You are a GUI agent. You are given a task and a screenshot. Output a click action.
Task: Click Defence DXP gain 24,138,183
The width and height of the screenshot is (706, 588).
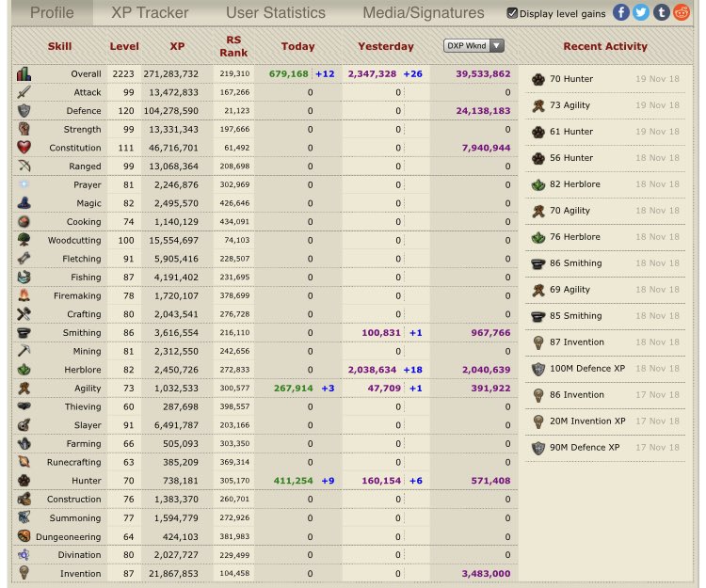(x=483, y=111)
